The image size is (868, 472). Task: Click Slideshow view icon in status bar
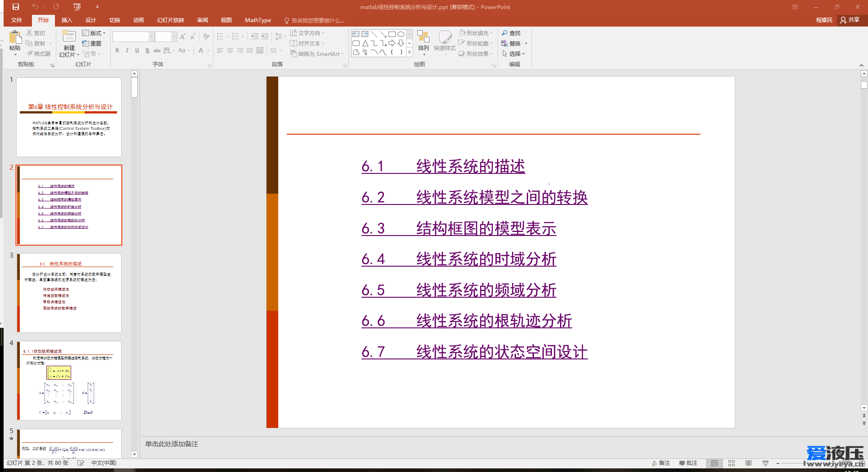(765, 463)
